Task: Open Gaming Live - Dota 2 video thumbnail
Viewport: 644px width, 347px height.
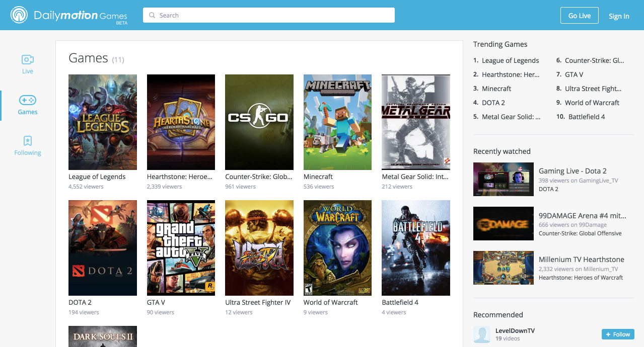Action: pos(504,179)
